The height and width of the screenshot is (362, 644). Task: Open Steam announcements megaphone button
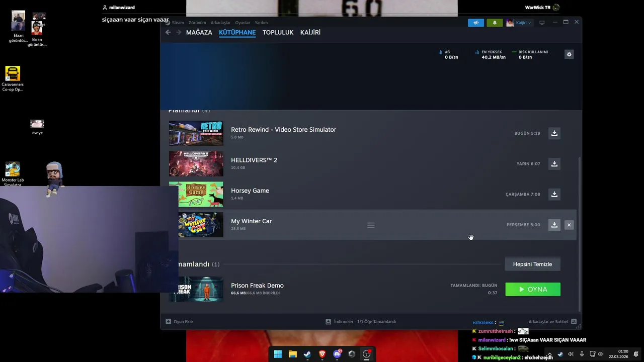pos(475,23)
